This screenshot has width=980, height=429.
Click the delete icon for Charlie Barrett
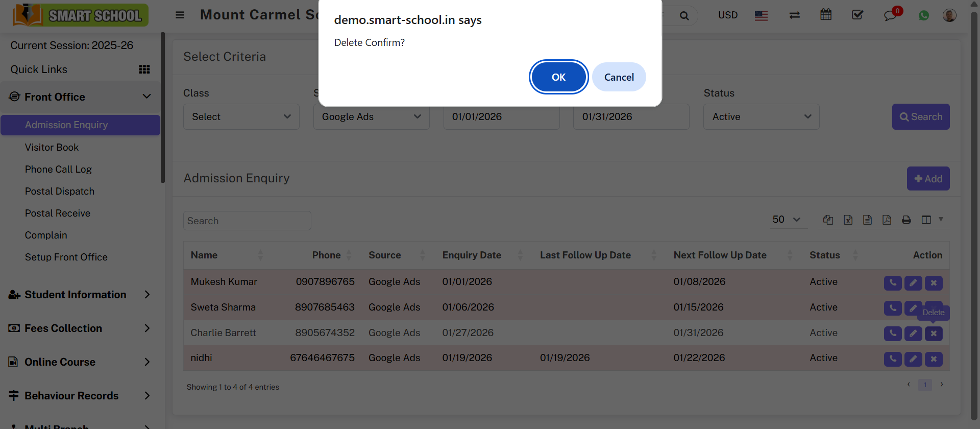[934, 333]
